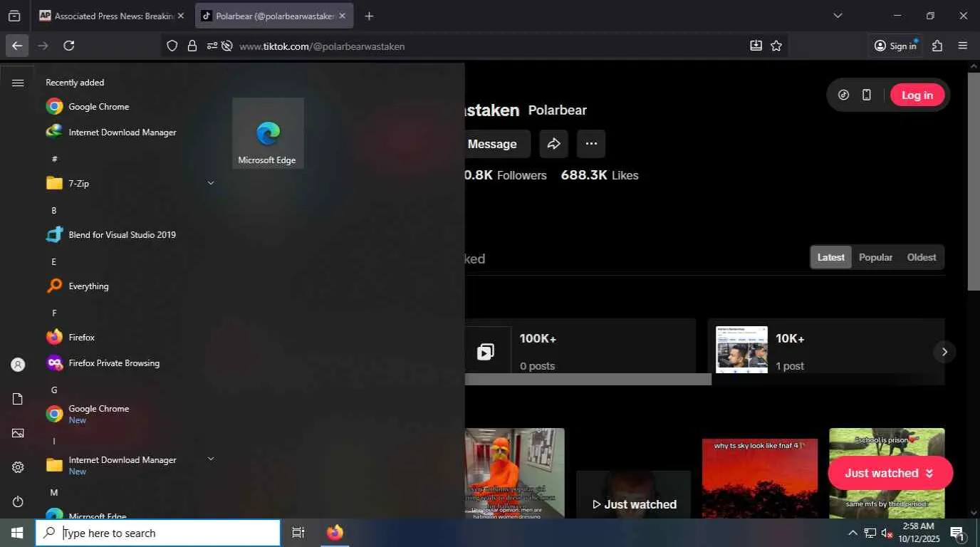Open Settings gear in the Start sidebar
Image resolution: width=980 pixels, height=547 pixels.
point(18,467)
